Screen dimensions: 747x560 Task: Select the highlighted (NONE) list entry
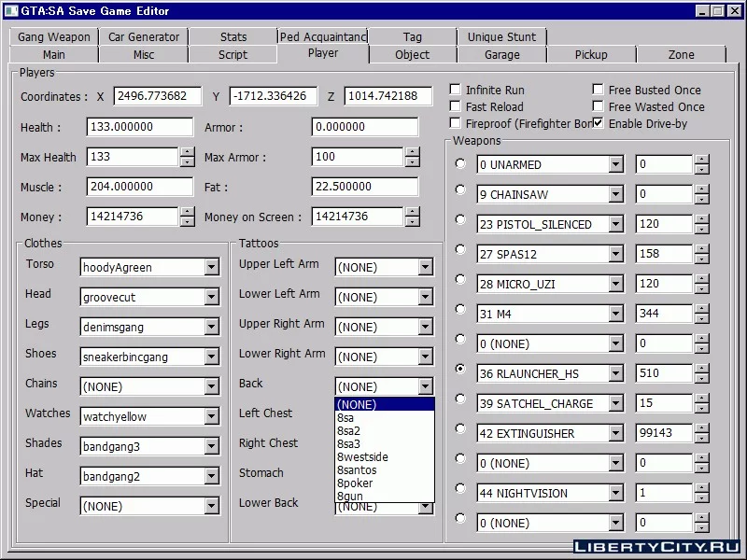[385, 404]
